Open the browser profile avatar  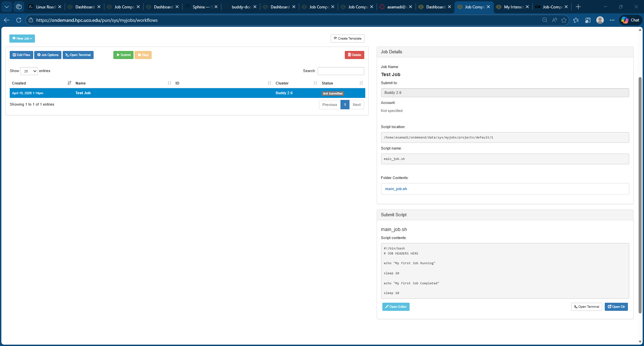pos(600,20)
